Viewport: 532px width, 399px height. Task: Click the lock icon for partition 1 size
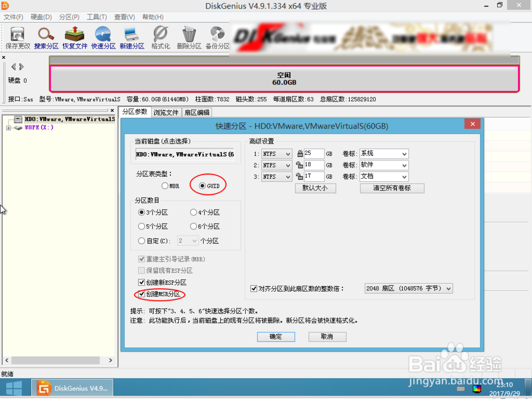(x=300, y=154)
